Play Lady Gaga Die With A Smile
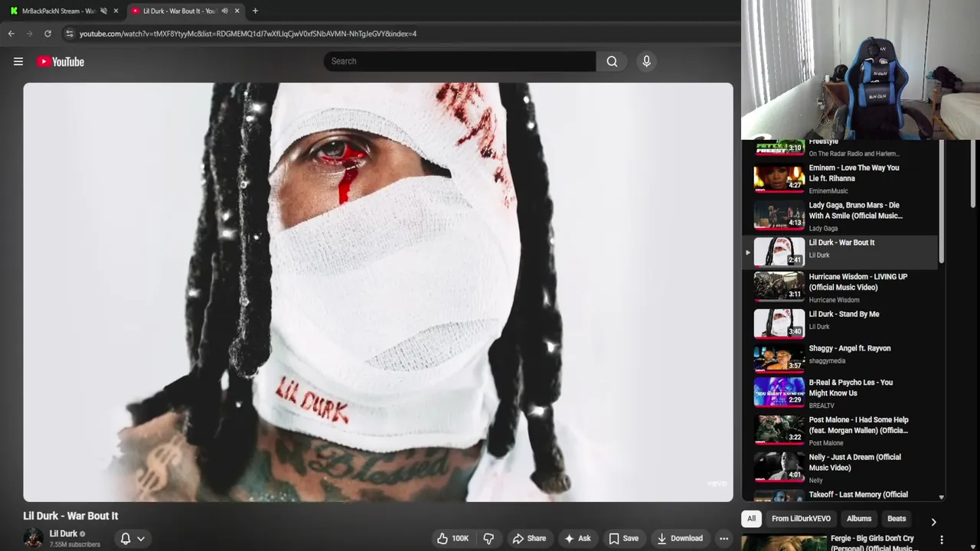Viewport: 980px width, 551px height. click(x=856, y=210)
